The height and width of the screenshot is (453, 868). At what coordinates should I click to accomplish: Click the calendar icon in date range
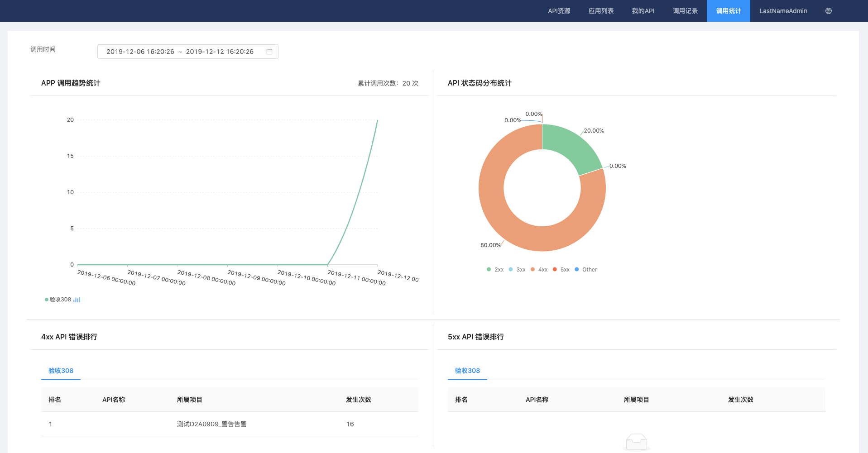[269, 52]
